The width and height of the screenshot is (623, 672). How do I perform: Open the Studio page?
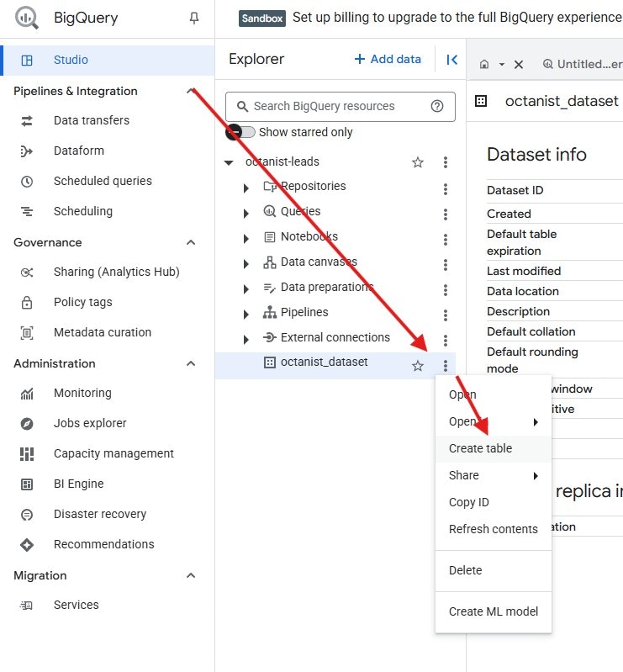click(108, 60)
